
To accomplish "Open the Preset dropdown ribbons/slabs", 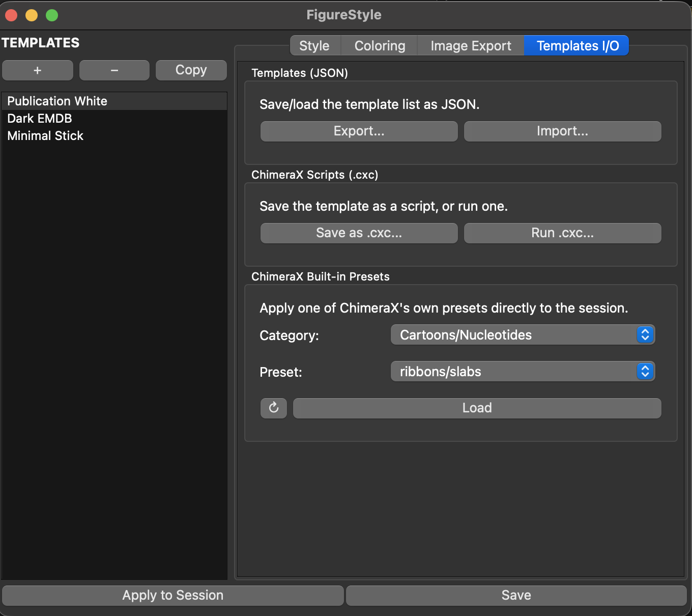I will [523, 372].
